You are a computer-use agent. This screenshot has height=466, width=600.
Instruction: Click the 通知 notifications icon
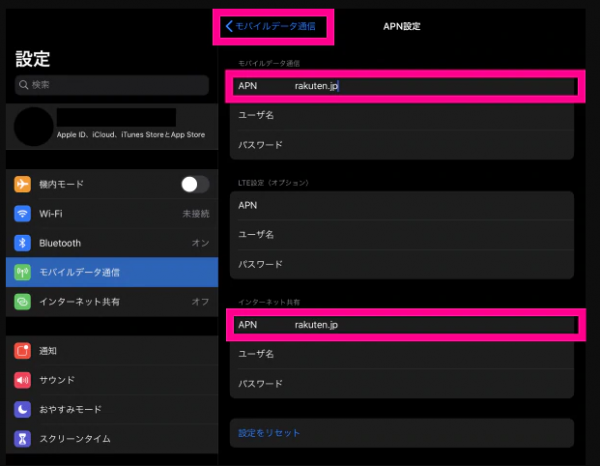tap(22, 350)
